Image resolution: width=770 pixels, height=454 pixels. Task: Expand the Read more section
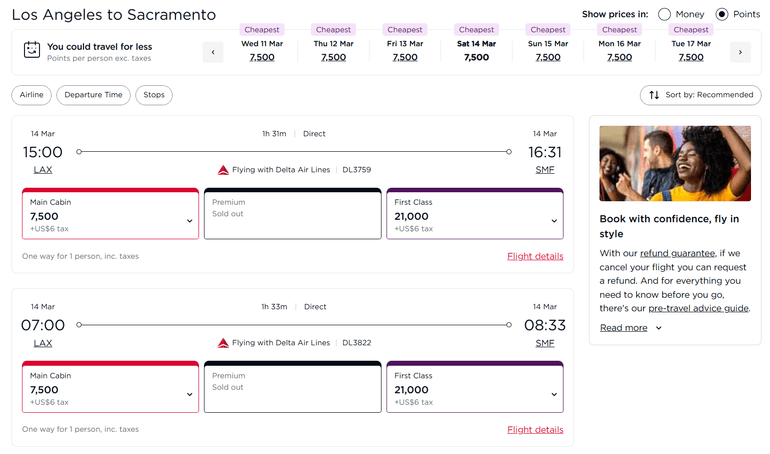[x=631, y=328]
